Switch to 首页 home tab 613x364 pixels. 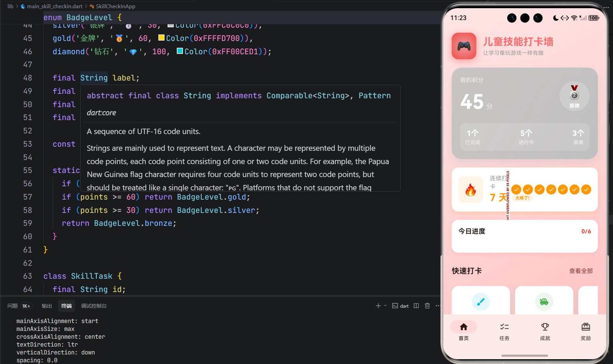(x=464, y=331)
